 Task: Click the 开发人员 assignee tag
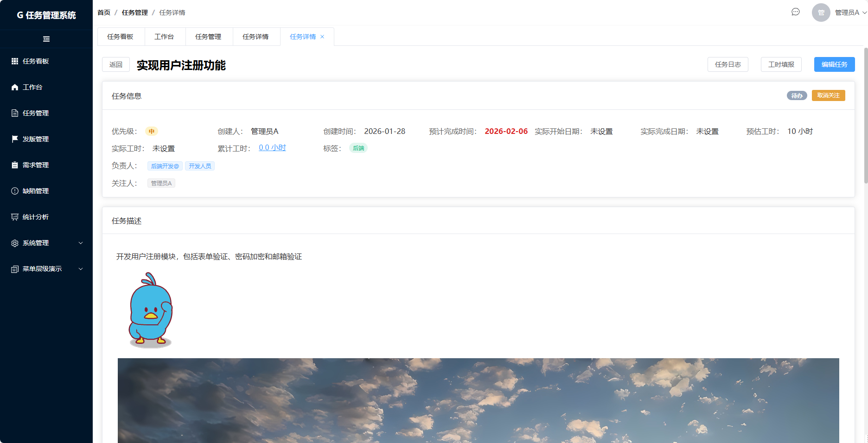tap(200, 166)
